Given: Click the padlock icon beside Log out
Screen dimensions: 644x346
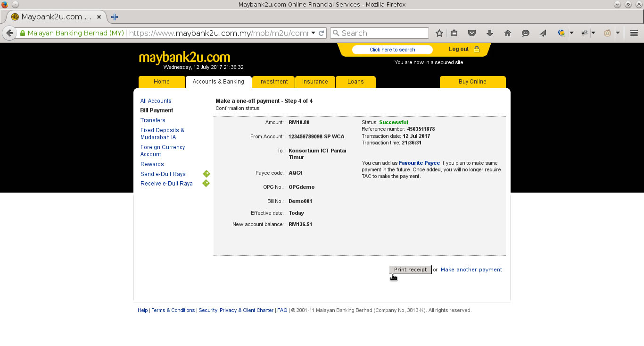Looking at the screenshot, I should (x=476, y=49).
